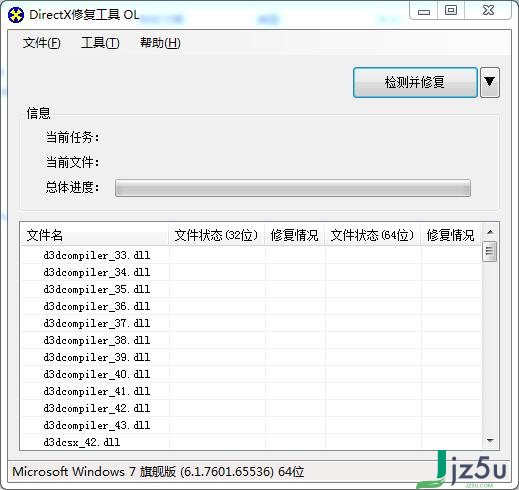Click the 修复情况 header after 文件状态(64位)
519x490 pixels.
click(450, 235)
